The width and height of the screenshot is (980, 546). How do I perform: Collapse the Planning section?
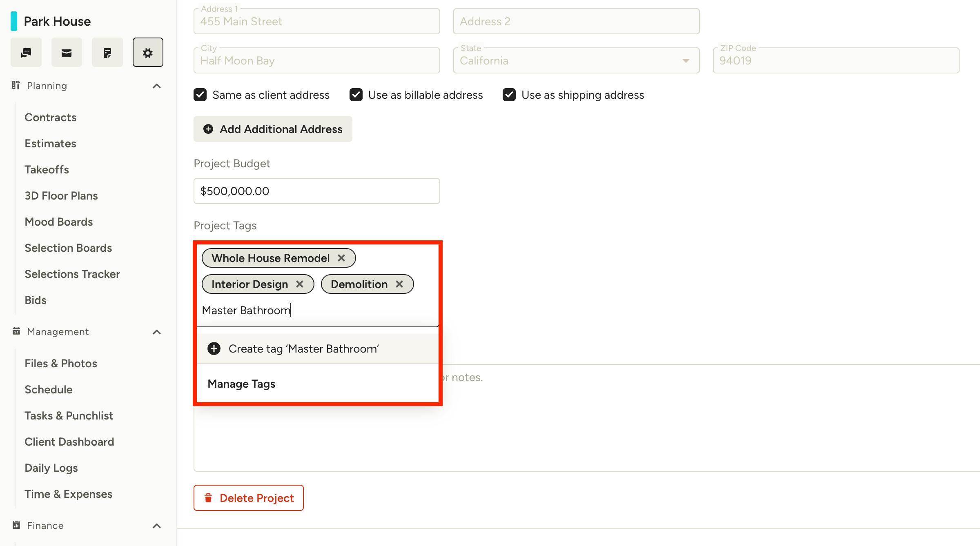pos(156,86)
